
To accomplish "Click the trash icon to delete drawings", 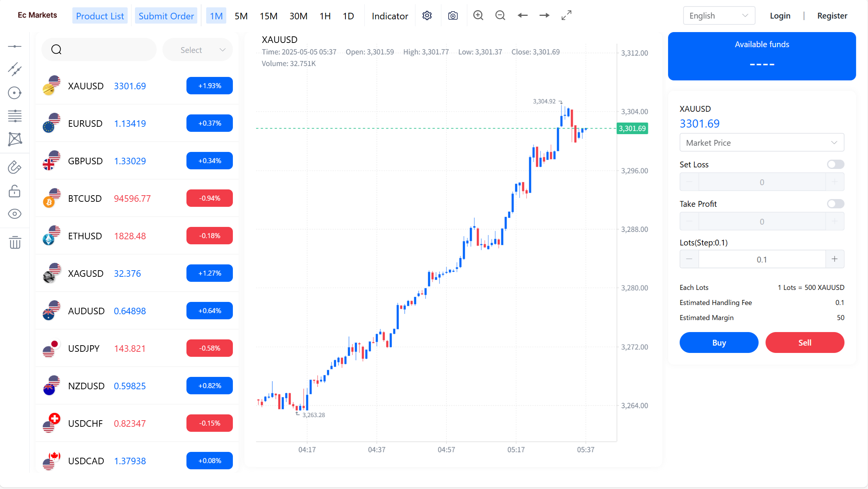I will [x=15, y=242].
